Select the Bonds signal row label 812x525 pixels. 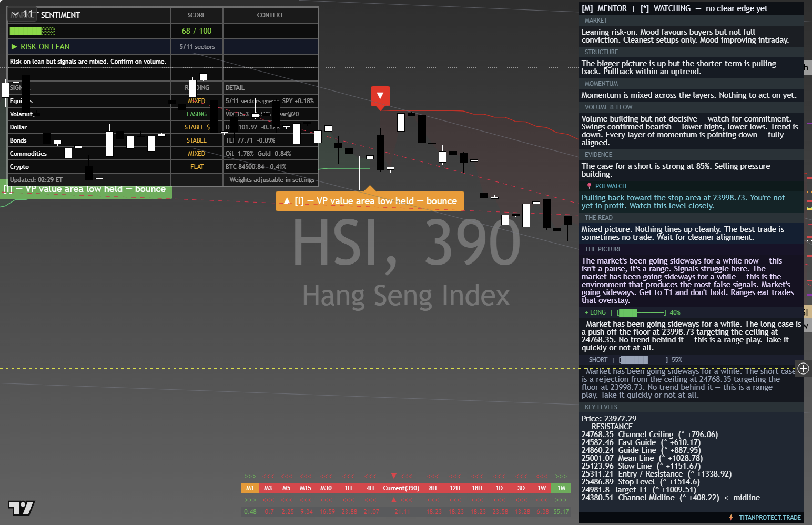(18, 140)
